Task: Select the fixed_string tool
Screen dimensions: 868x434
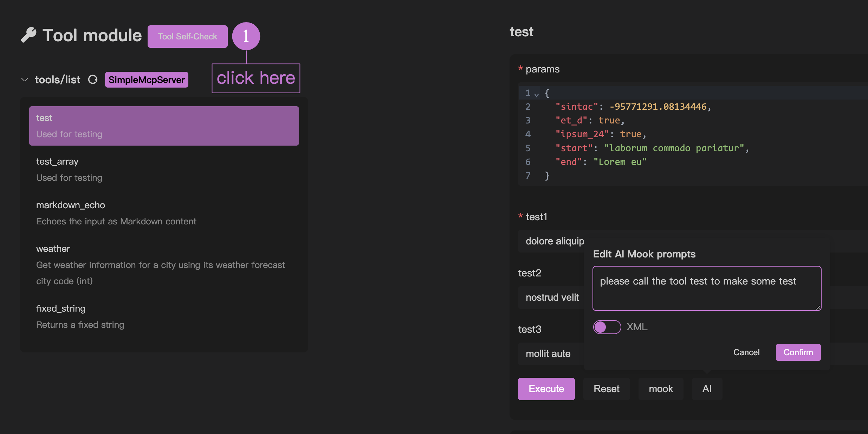Action: pos(164,317)
